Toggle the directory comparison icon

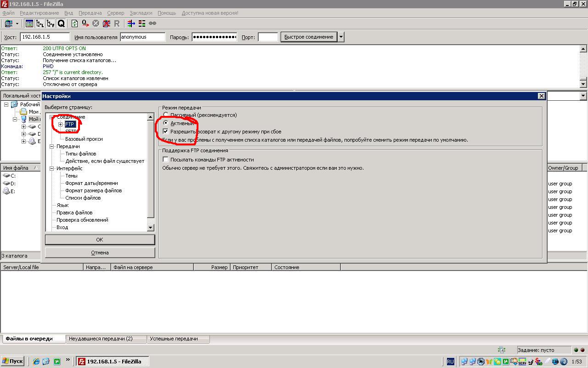coord(142,23)
